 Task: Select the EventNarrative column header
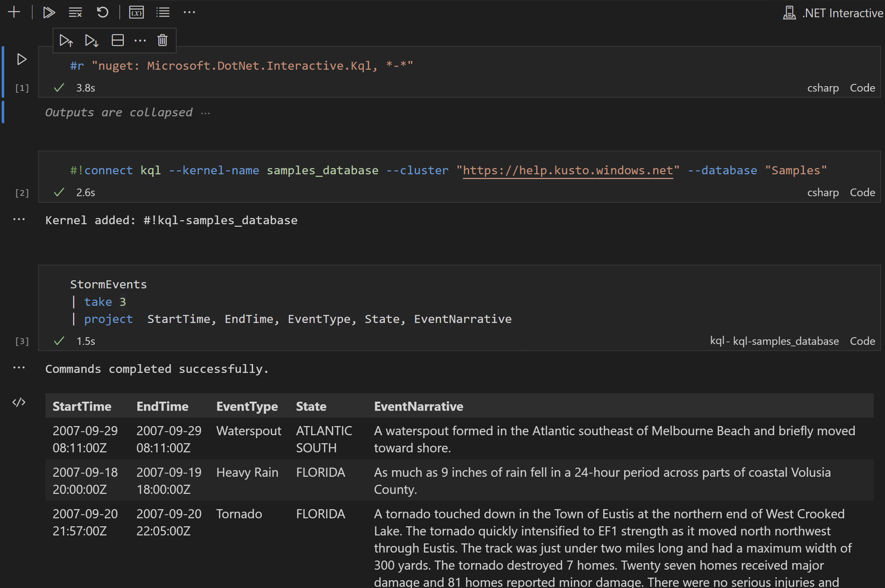(x=418, y=406)
